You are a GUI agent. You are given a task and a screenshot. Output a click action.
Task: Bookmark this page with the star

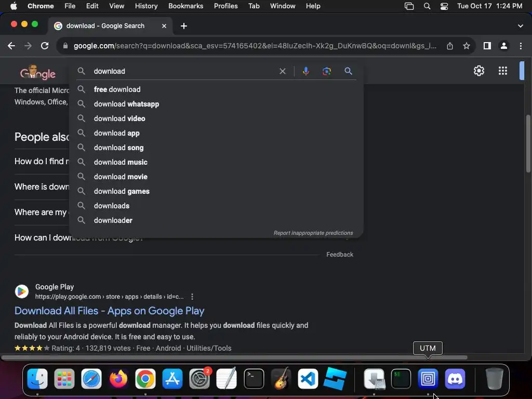[467, 46]
